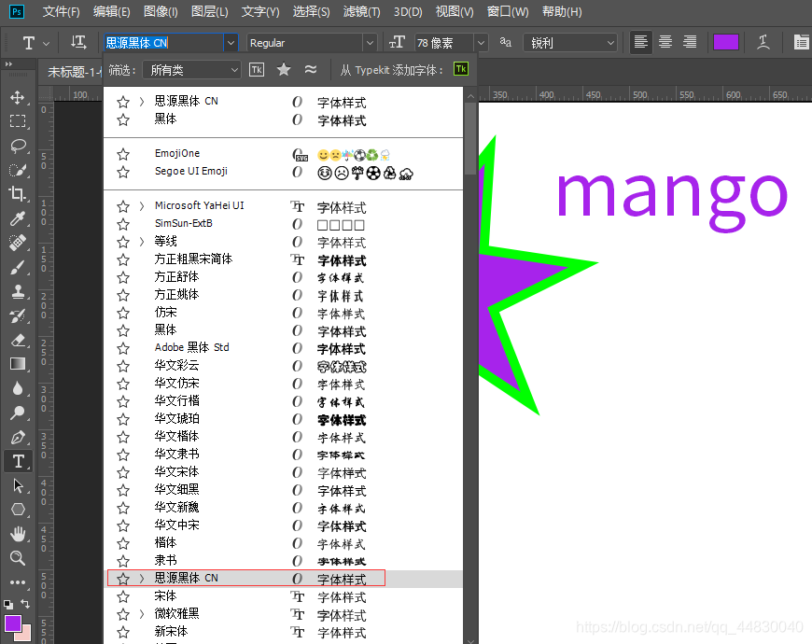Select the Hand tool

click(x=18, y=534)
